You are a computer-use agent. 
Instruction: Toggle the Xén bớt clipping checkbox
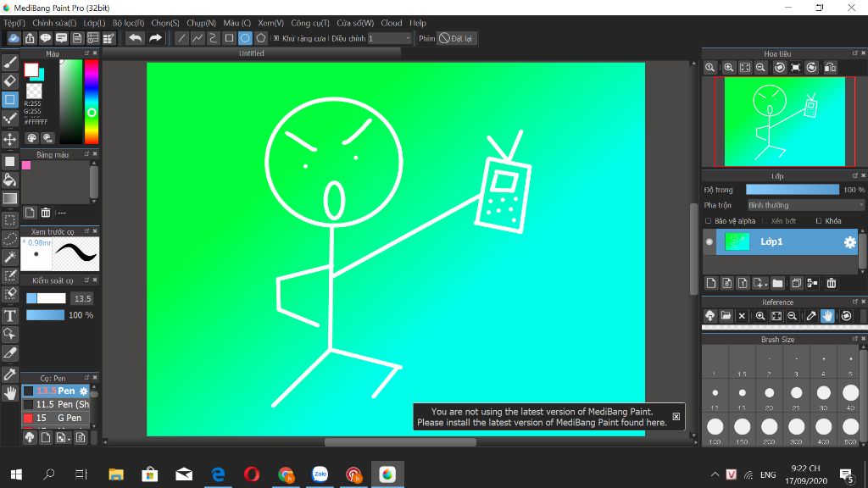click(x=765, y=221)
